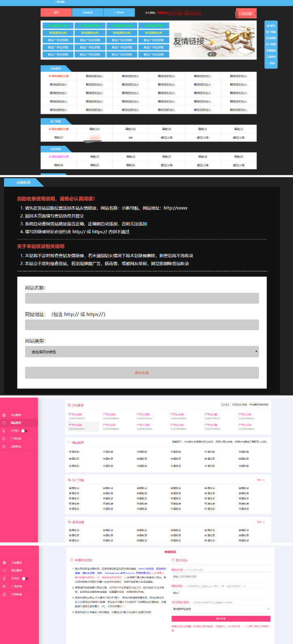This screenshot has height=644, width=293.
Task: Open the 请选择网站类型 dropdown in the dark form
Action: (142, 352)
